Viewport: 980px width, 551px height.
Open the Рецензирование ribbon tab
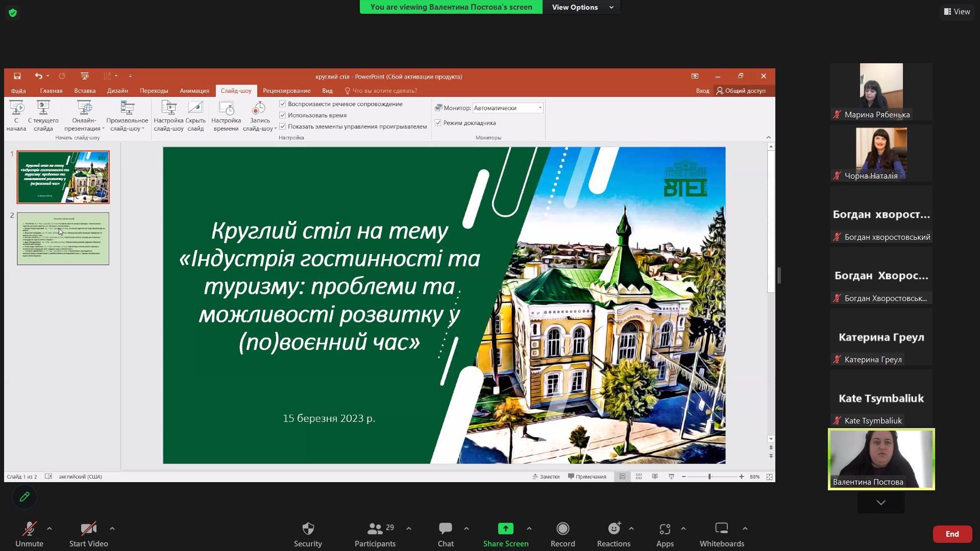(x=286, y=91)
